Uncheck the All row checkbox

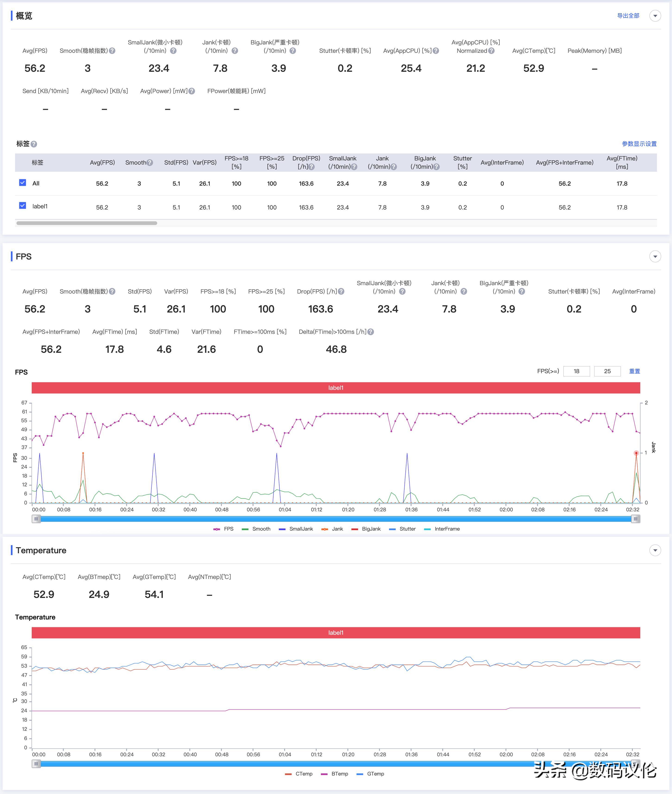pyautogui.click(x=22, y=183)
